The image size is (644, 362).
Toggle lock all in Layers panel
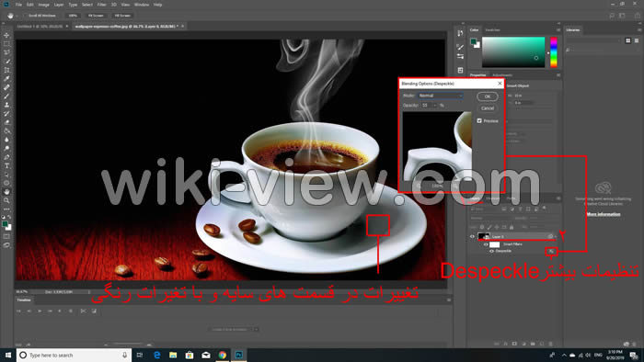coord(512,227)
